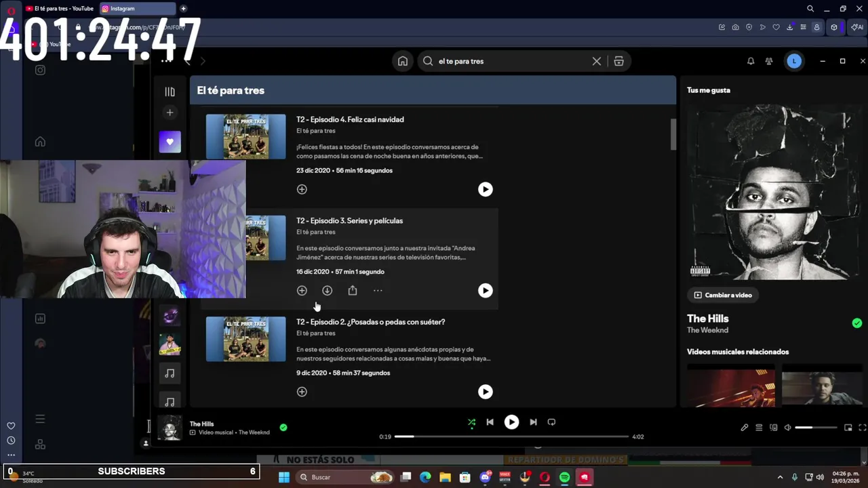Open File Explorer from the taskbar
The image size is (868, 488).
click(445, 477)
